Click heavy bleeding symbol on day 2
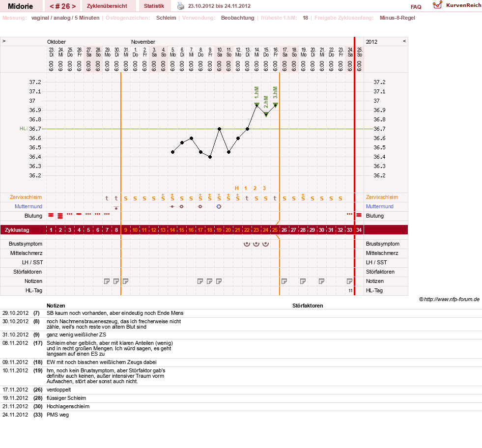482x448 pixels. click(x=60, y=216)
